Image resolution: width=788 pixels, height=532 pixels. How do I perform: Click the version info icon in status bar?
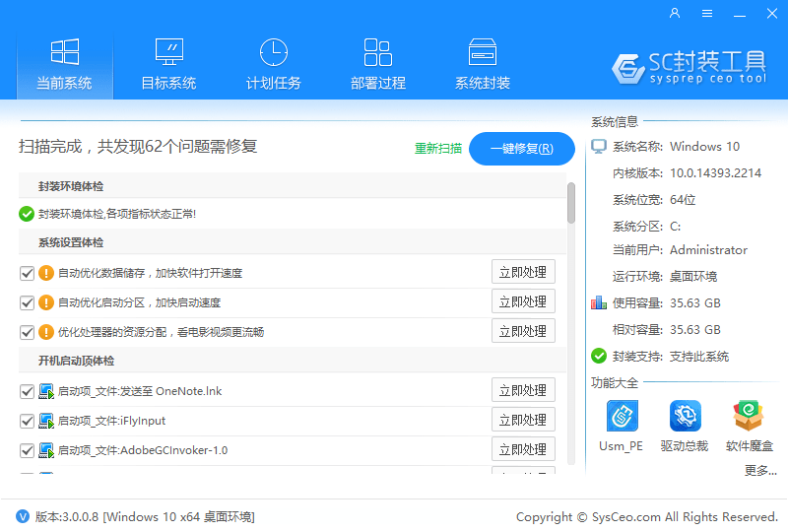click(x=23, y=516)
